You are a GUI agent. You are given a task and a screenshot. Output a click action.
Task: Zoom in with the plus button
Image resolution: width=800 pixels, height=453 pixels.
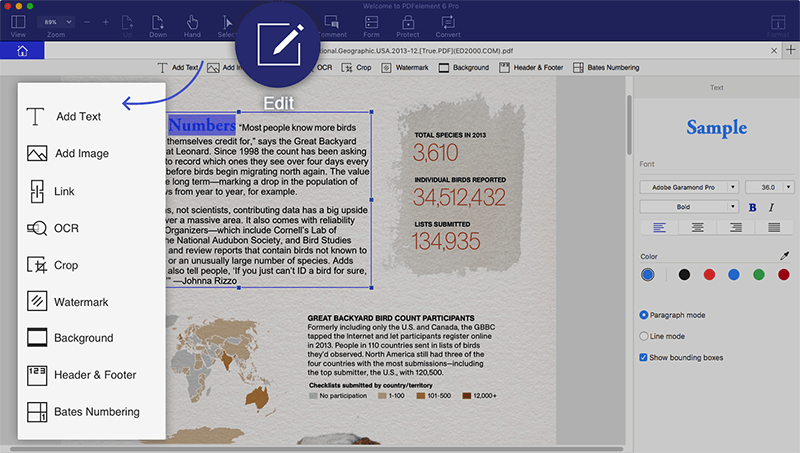[105, 22]
